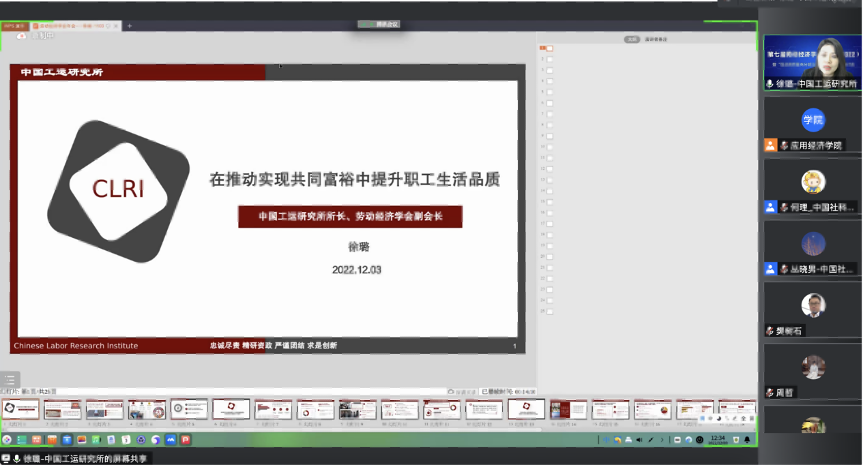Click the night tower avatar of 丛晓男
Viewport: 864px width, 466px height.
pos(813,244)
